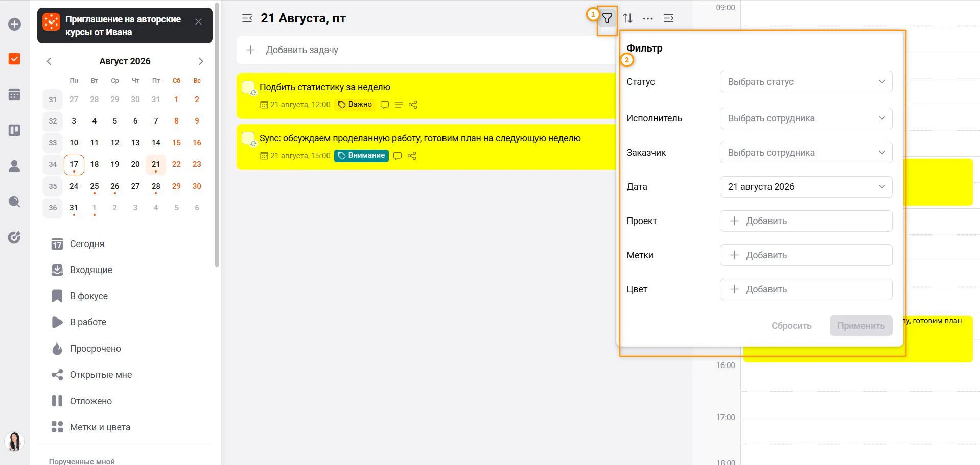Open the calendar icon in left rail
Image resolution: width=980 pixels, height=465 pixels.
point(15,94)
